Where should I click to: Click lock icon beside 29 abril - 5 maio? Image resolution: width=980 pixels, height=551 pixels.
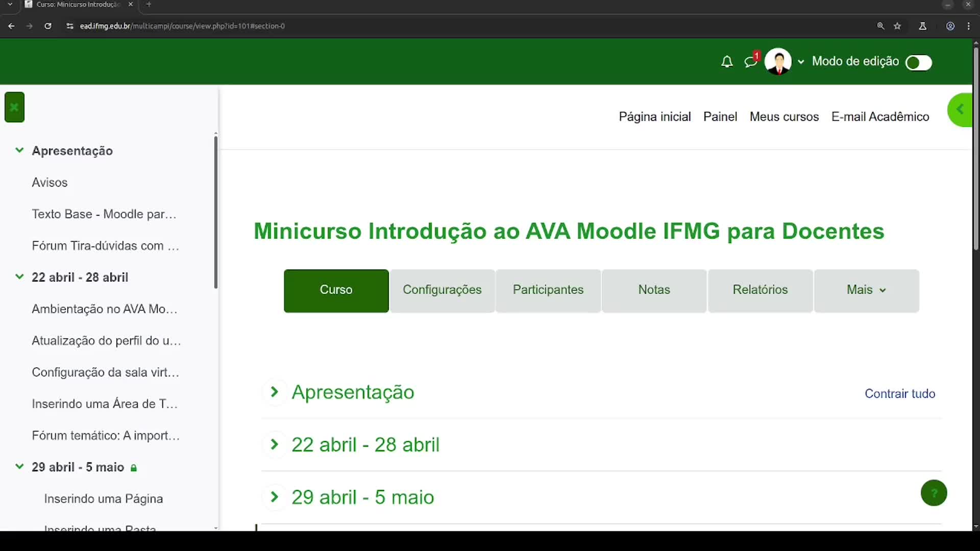pos(134,468)
